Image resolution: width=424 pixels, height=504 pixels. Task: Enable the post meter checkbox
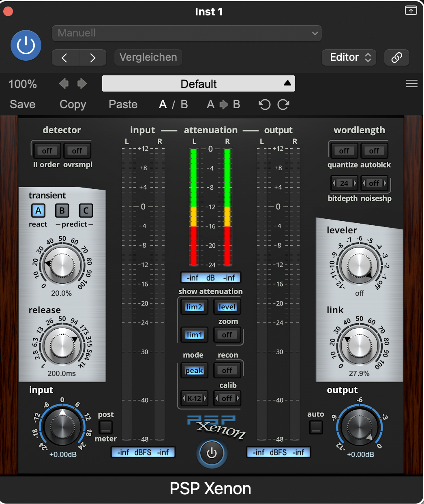106,427
